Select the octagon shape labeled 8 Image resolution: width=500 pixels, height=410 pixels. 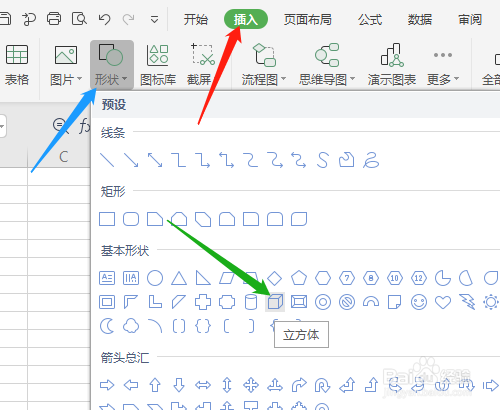[x=371, y=278]
